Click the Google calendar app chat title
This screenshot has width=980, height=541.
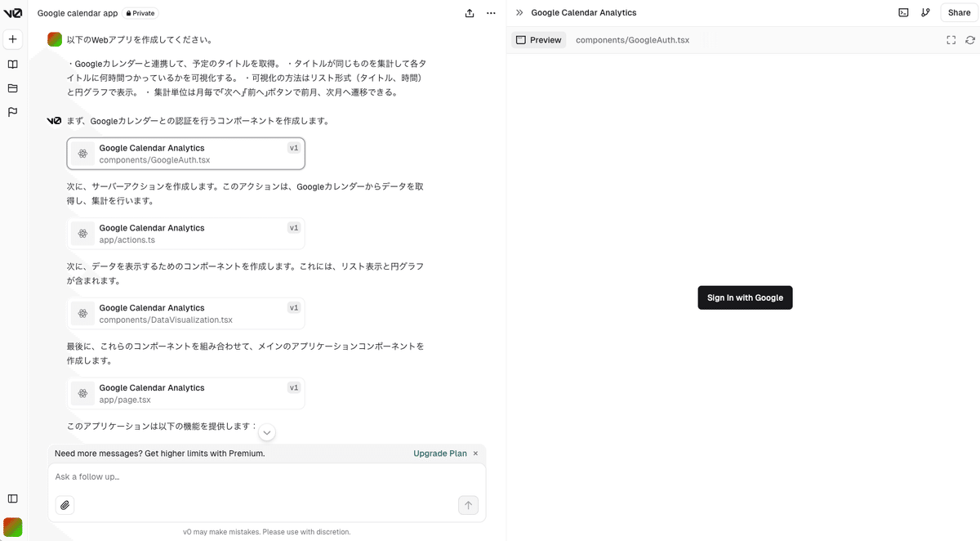point(78,13)
